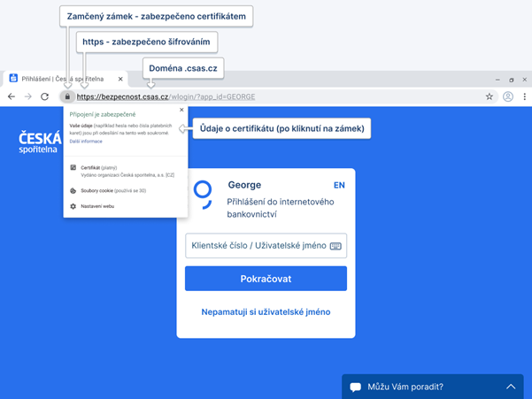
Task: Click the certificate icon in popup
Action: pos(73,167)
